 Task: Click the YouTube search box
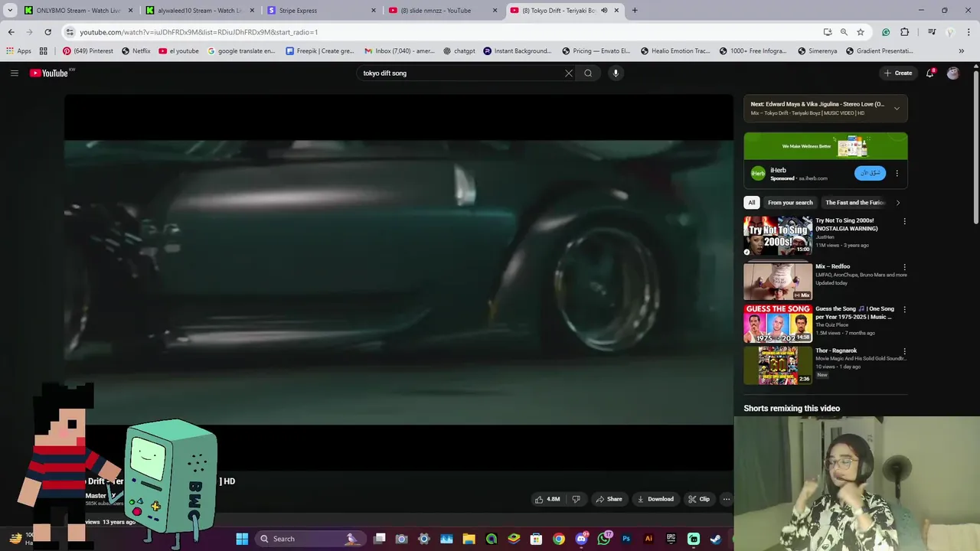tap(462, 73)
